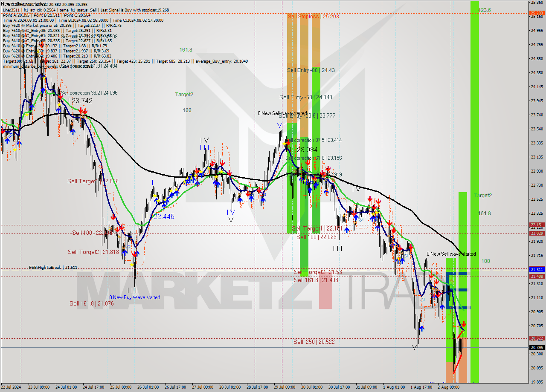Select the 'Line:3511 | h1_atr_c0' info line
546x392 pixels.
point(85,10)
